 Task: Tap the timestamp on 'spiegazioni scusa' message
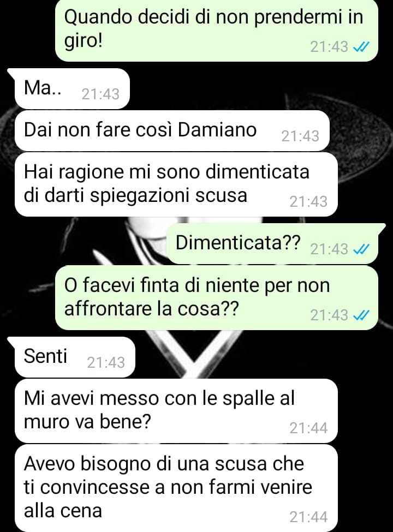tap(308, 201)
